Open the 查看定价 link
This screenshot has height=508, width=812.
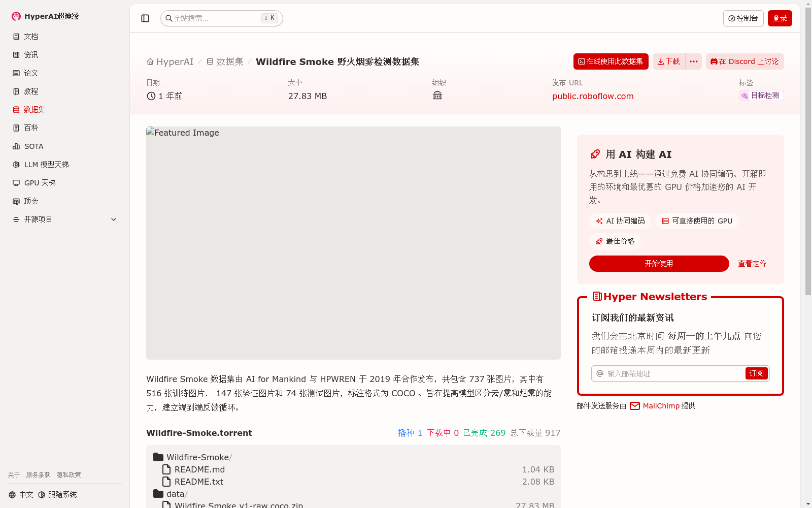click(x=752, y=264)
